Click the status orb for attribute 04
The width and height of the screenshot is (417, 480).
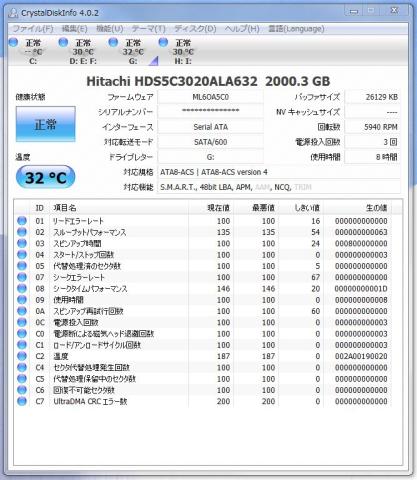click(22, 255)
